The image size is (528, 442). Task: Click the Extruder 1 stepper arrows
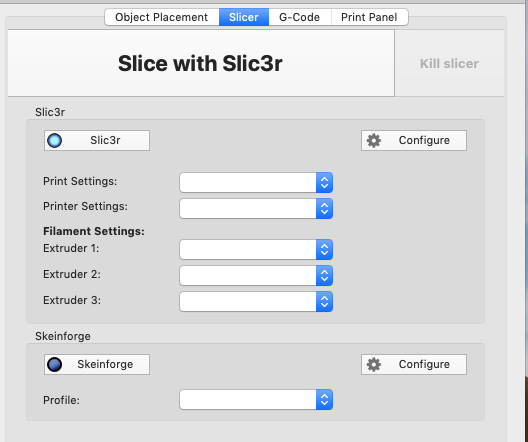click(324, 249)
